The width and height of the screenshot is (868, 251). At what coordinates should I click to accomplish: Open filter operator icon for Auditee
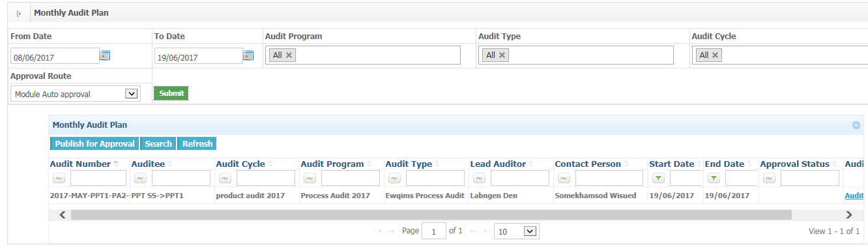click(140, 178)
